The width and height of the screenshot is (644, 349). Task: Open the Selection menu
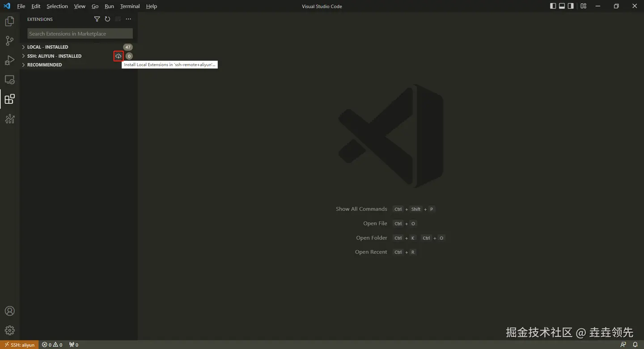point(57,6)
